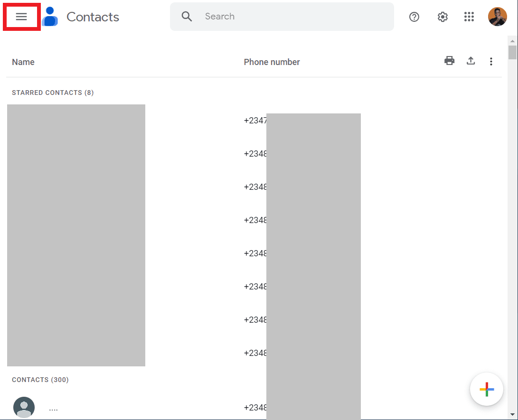
Task: Print the contacts list
Action: [449, 61]
